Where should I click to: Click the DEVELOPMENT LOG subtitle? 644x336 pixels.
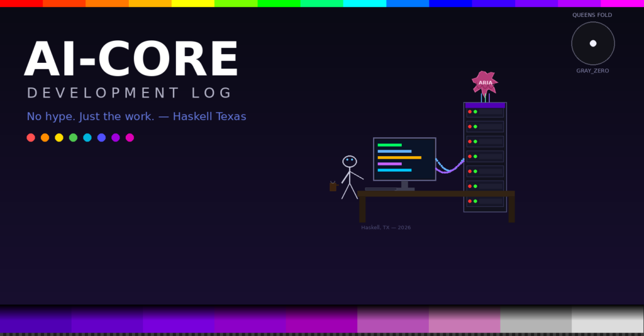(130, 93)
